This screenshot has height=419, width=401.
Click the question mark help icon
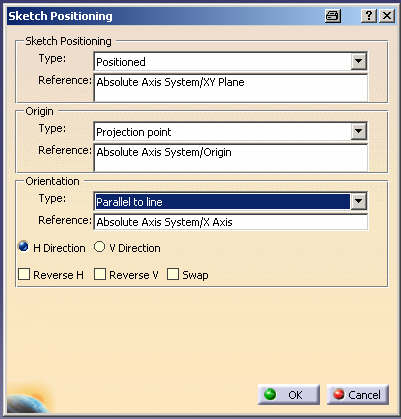[369, 16]
